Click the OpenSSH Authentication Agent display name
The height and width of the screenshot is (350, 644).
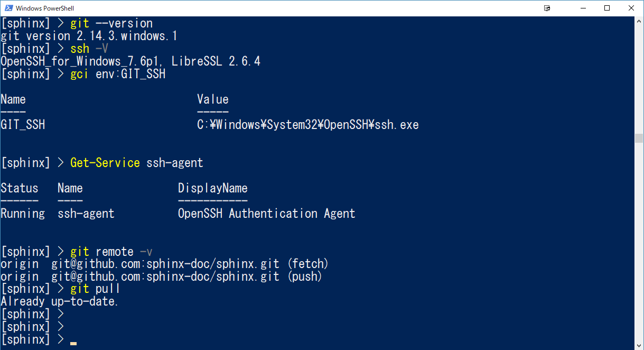[266, 213]
